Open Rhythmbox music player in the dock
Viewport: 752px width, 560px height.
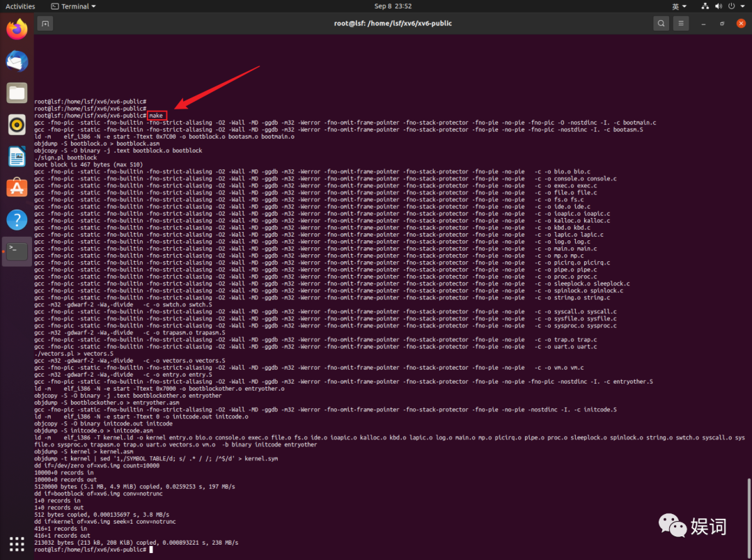click(x=17, y=124)
